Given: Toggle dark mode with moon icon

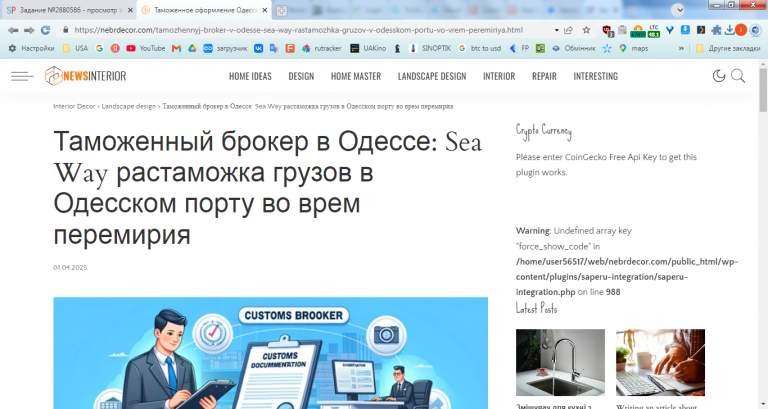Looking at the screenshot, I should pyautogui.click(x=719, y=76).
